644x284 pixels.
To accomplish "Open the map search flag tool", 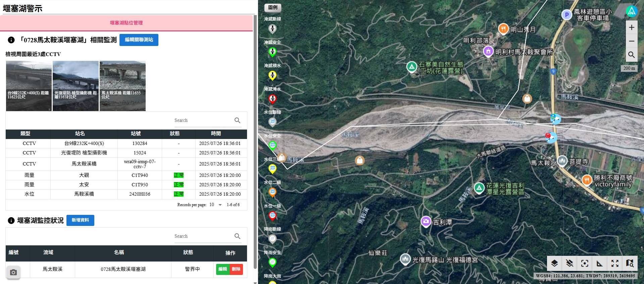I will tap(630, 264).
